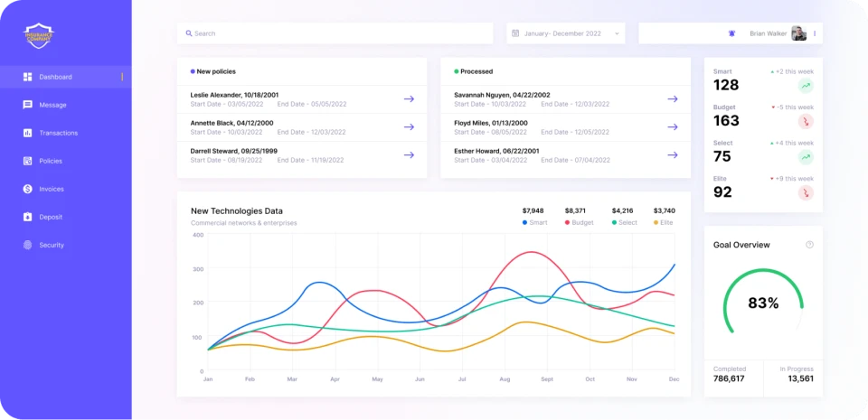
Task: Click the Completed 786,617 value
Action: [729, 378]
